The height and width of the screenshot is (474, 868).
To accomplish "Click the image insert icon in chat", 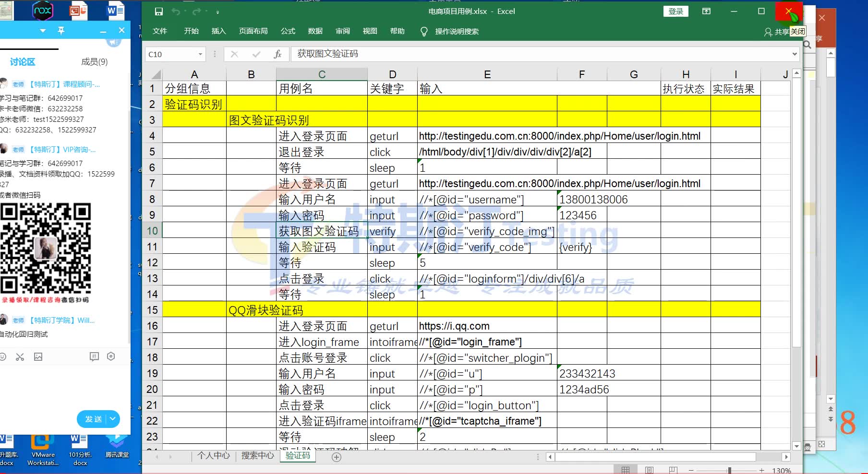I will pos(38,356).
